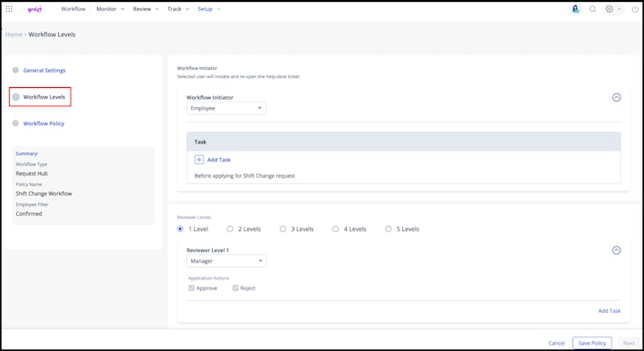This screenshot has width=644, height=351.
Task: Open the Reviewer Level 1 Manager dropdown
Action: [x=226, y=261]
